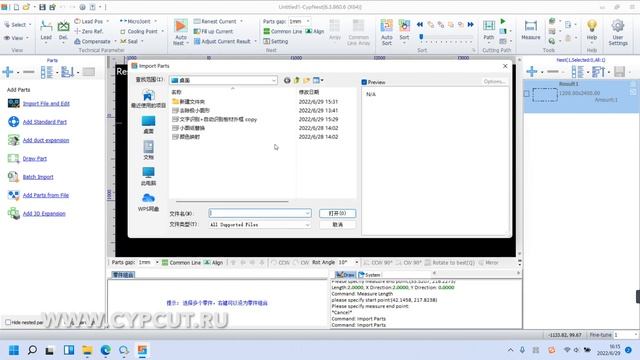Viewport: 640px width, 360px height.
Task: Expand the file name combo box arrow
Action: 307,213
